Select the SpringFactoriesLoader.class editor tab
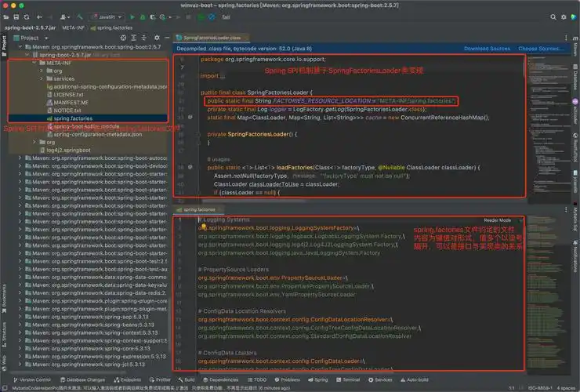The width and height of the screenshot is (580, 392). point(212,37)
